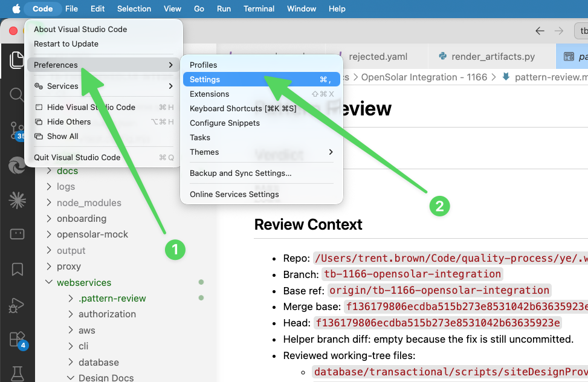Choose Quit Visual Studio Code
This screenshot has height=382, width=588.
103,157
